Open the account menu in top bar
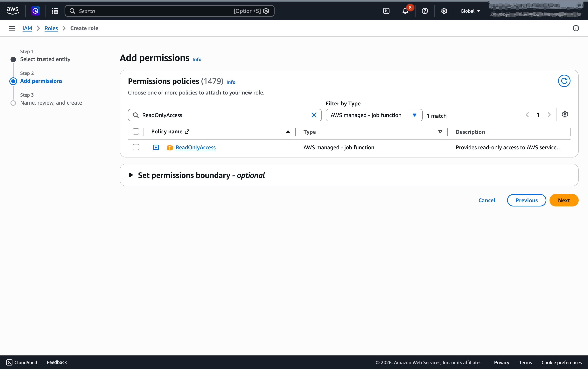588x369 pixels. coord(536,10)
